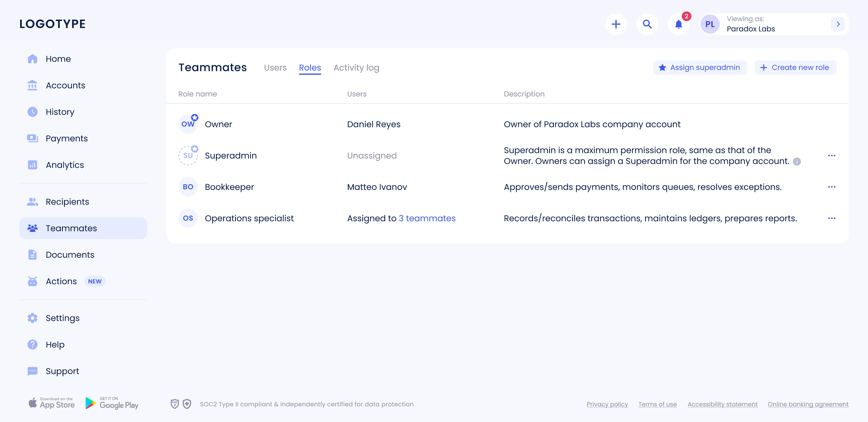This screenshot has width=868, height=422.
Task: Click the Settings gear icon
Action: (x=32, y=318)
